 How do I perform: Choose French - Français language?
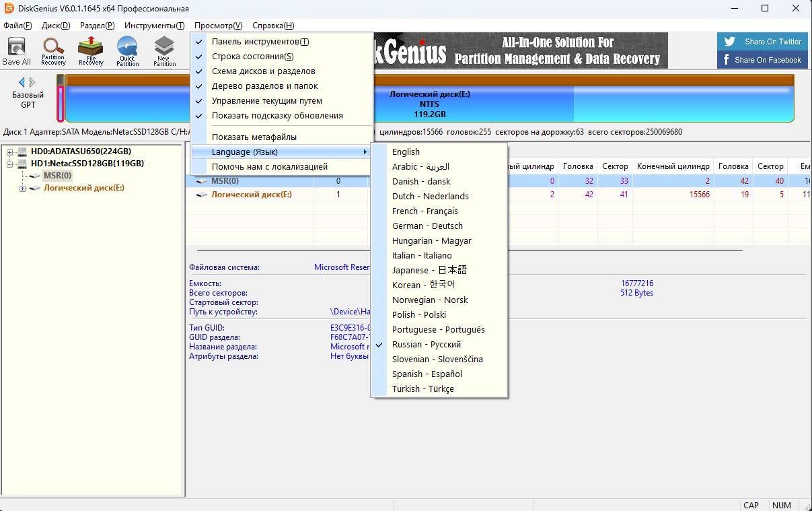439,211
